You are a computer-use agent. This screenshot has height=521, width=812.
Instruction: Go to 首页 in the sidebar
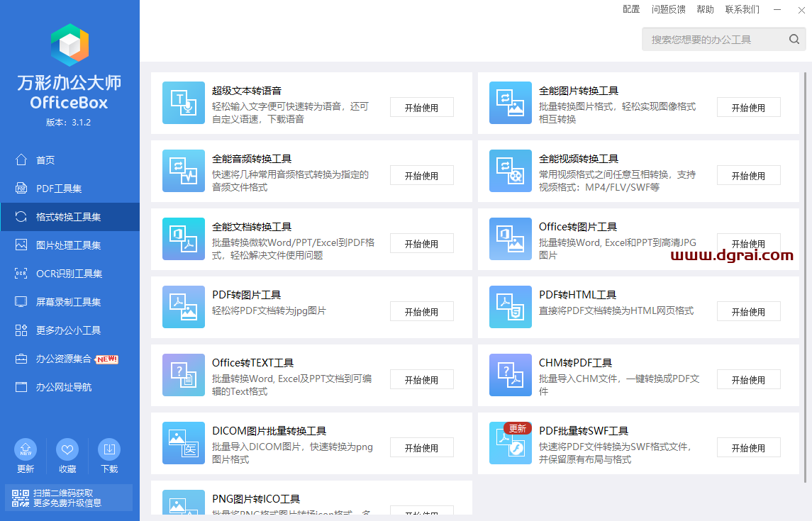70,160
